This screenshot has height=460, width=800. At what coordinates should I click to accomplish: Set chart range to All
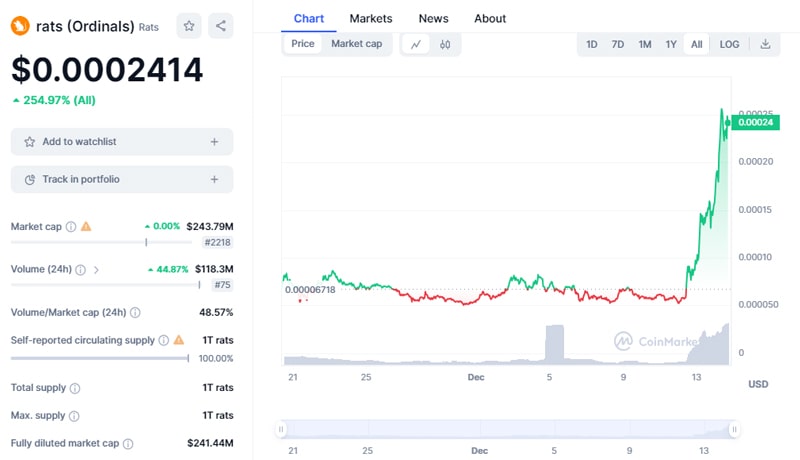pyautogui.click(x=696, y=44)
